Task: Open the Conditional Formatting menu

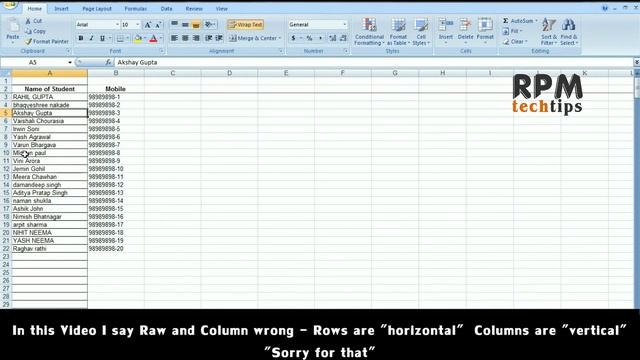Action: (x=369, y=32)
